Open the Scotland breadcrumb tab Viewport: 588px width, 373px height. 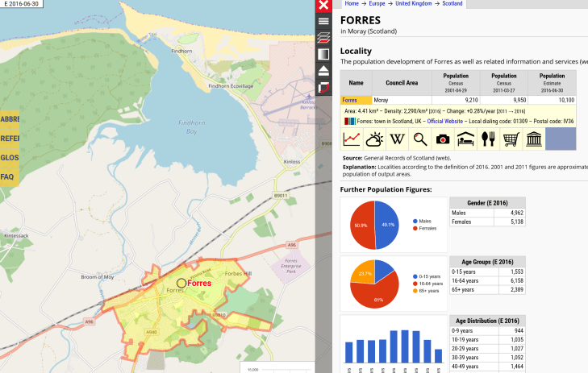click(452, 4)
